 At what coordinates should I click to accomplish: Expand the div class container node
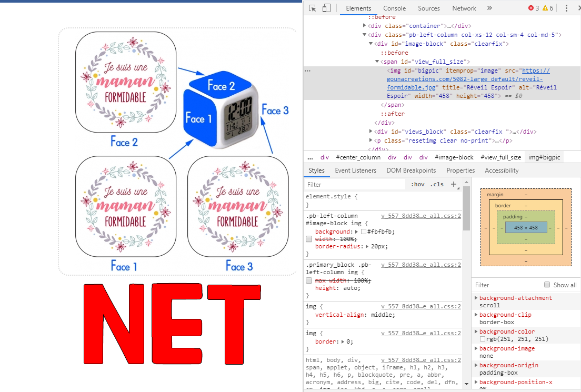(364, 26)
